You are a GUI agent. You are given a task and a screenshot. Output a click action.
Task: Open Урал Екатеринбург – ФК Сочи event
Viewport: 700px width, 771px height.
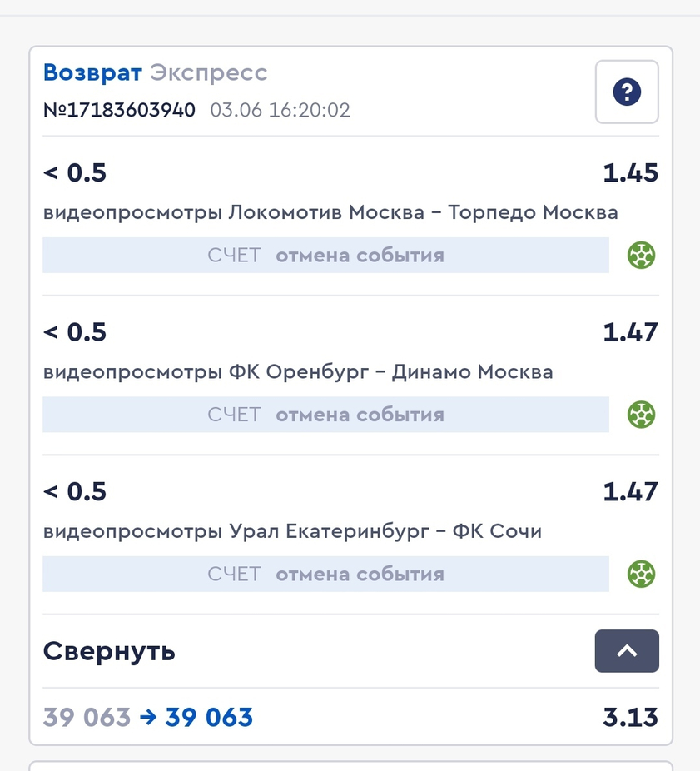pyautogui.click(x=292, y=531)
